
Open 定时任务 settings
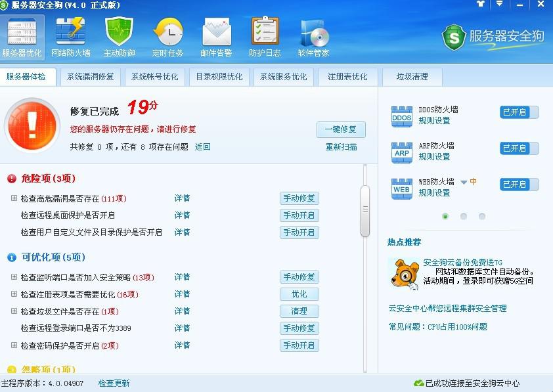[x=169, y=36]
